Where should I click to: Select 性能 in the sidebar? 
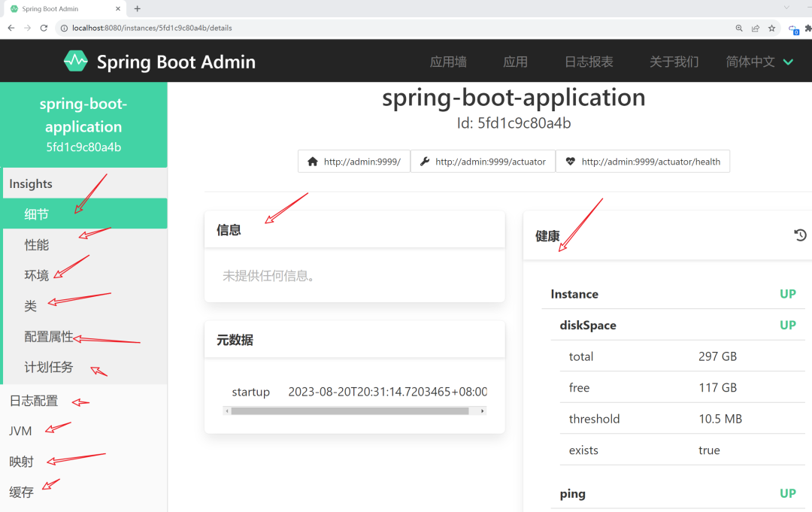(85, 244)
